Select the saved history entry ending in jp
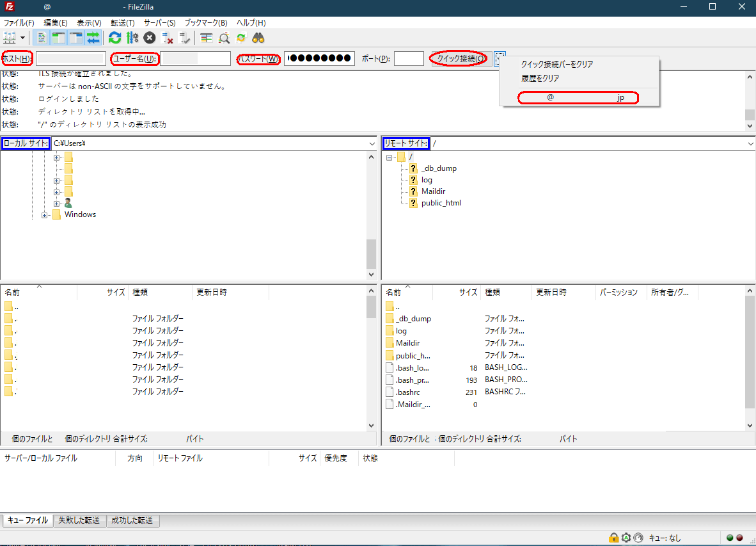This screenshot has height=546, width=756. [x=579, y=97]
